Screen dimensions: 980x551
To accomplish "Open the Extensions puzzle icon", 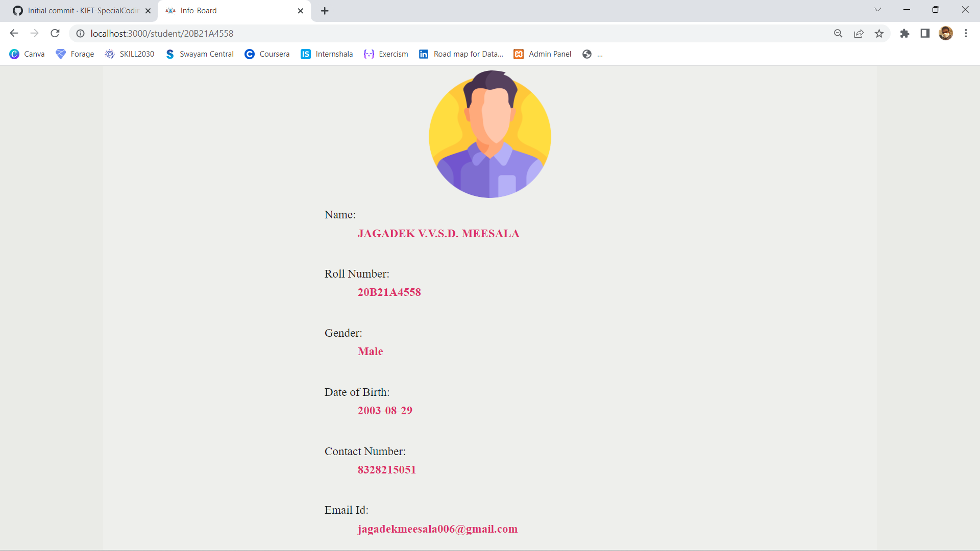I will pyautogui.click(x=904, y=33).
